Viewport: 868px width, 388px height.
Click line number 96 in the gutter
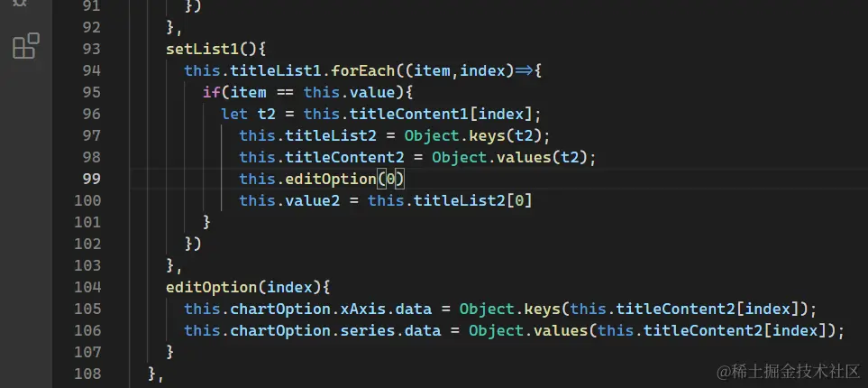click(x=91, y=114)
